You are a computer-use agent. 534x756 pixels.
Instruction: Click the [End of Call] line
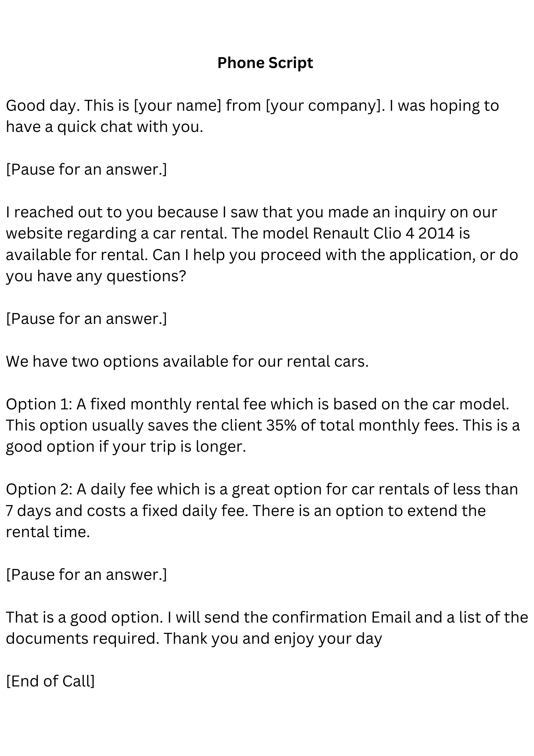(51, 681)
